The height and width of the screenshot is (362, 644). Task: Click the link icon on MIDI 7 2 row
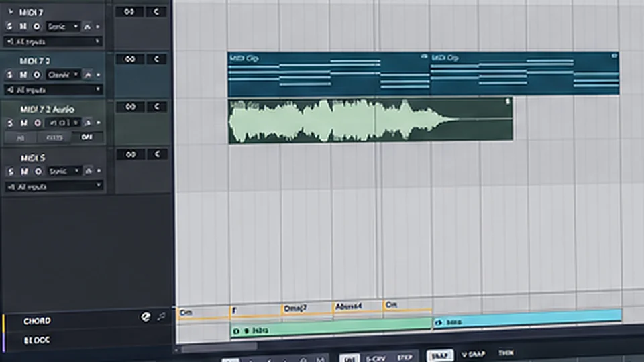[x=129, y=59]
